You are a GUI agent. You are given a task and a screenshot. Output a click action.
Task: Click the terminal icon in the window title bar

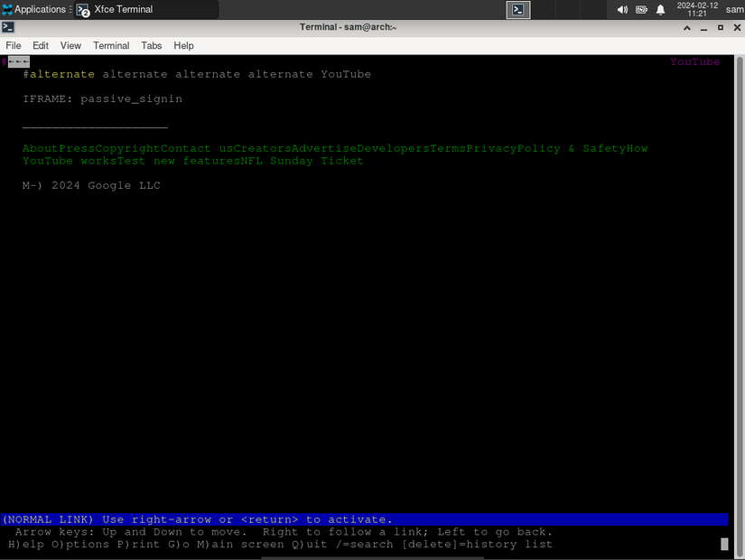coord(10,27)
